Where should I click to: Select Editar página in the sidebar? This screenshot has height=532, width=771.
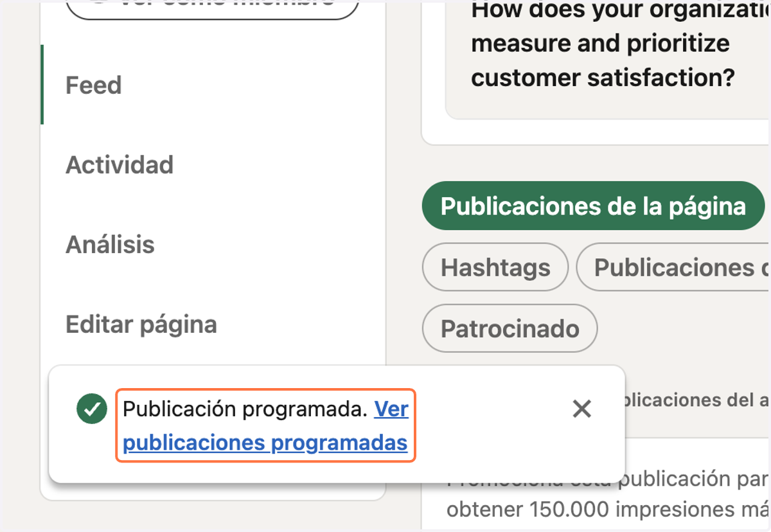click(x=141, y=324)
